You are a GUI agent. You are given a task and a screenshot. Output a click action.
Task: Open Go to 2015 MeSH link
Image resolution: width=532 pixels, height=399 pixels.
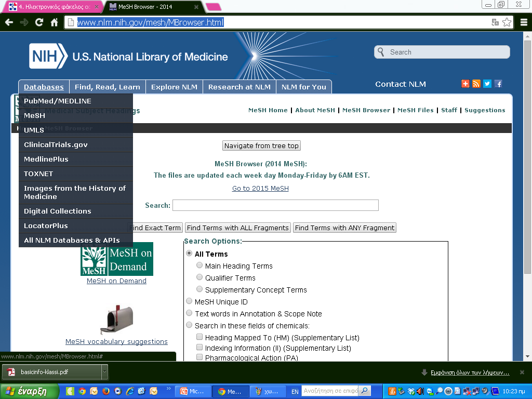[x=260, y=188]
